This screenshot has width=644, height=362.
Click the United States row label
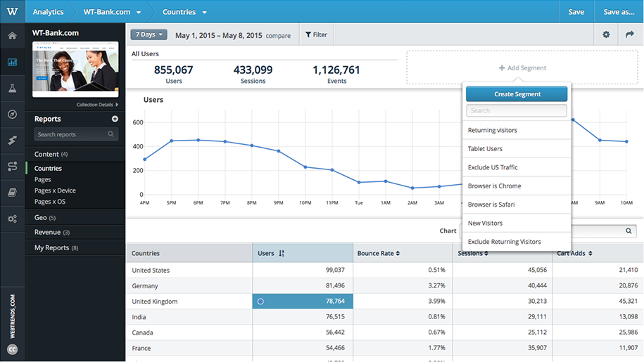tap(151, 270)
